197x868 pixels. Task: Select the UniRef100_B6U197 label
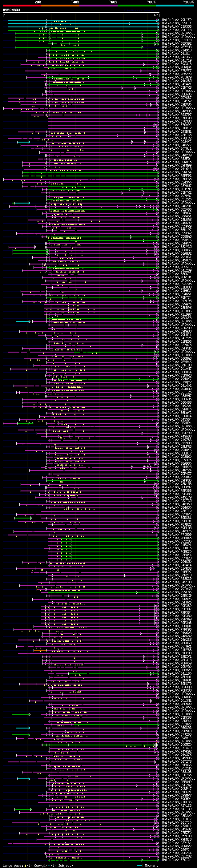(177, 230)
